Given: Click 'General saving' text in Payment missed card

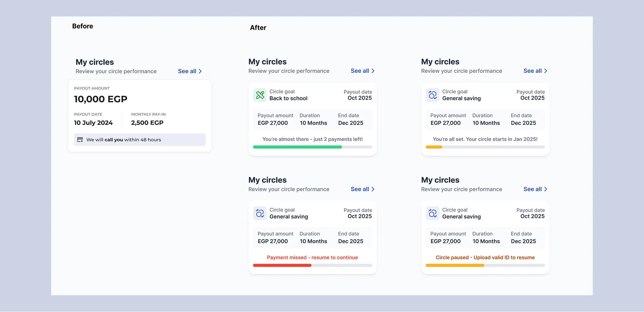Looking at the screenshot, I should pos(289,217).
